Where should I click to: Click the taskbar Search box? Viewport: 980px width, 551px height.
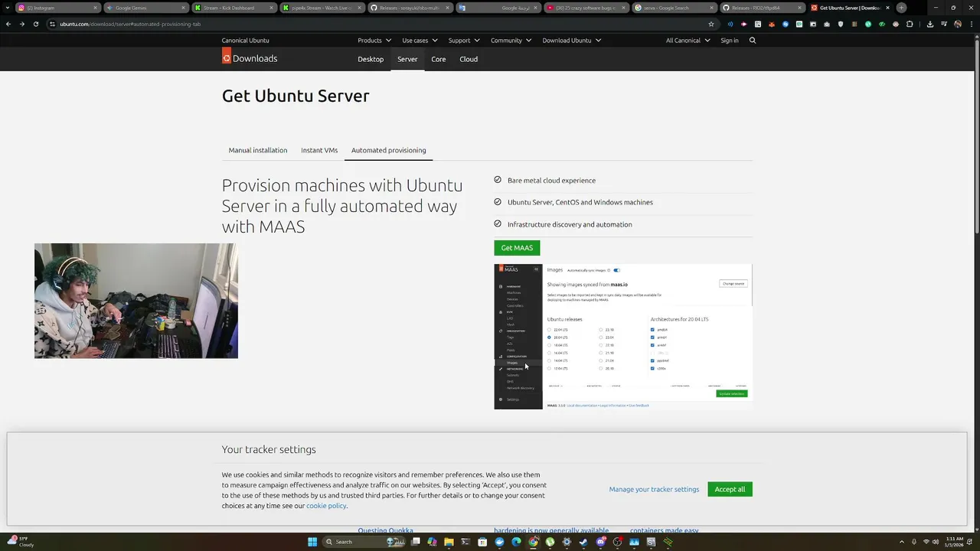364,542
